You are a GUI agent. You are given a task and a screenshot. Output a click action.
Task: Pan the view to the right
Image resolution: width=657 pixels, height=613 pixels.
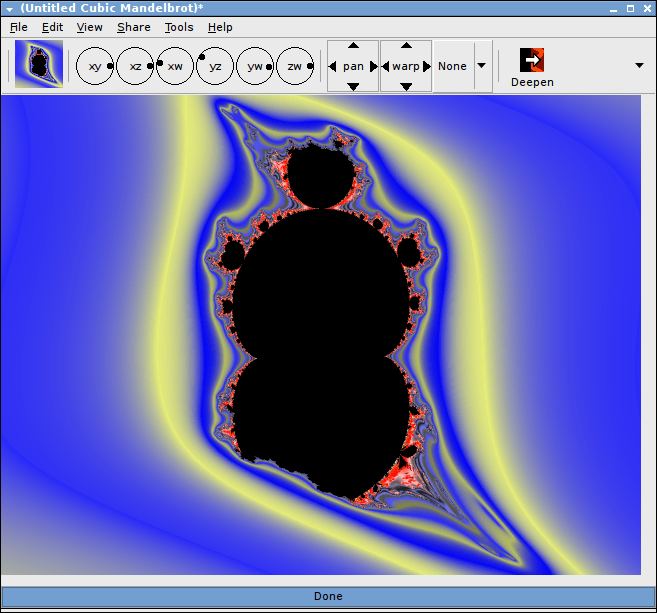click(x=374, y=66)
